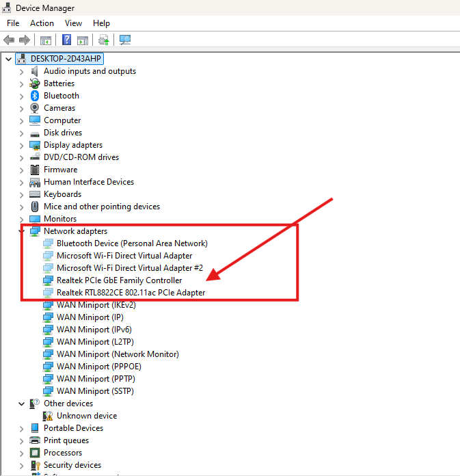Click the Scan for hardware changes icon
The width and height of the screenshot is (460, 476).
(124, 40)
